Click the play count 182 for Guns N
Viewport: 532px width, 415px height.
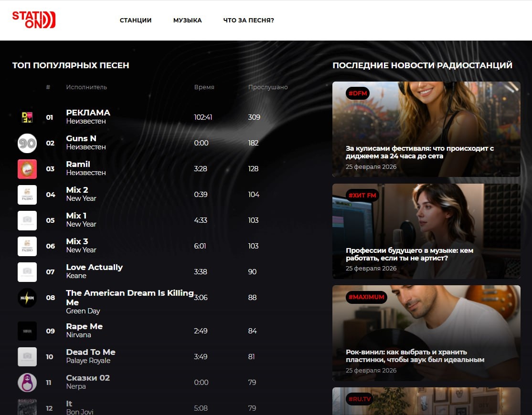coord(253,143)
